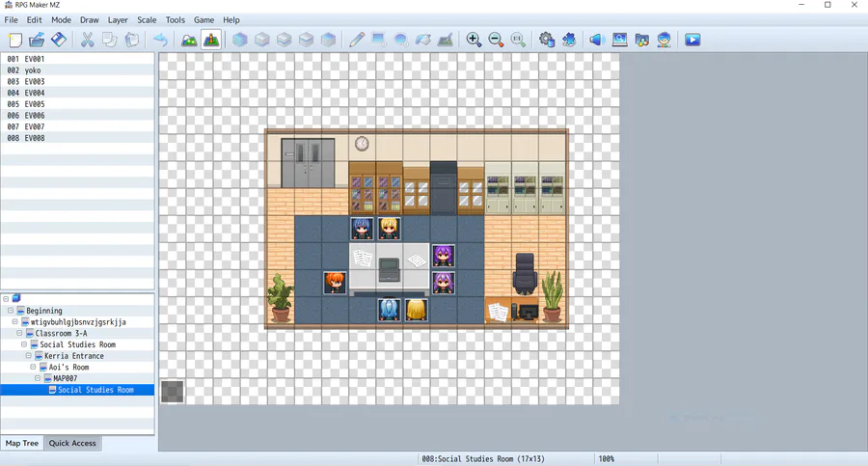The image size is (868, 466).
Task: Select the Pencil drawing tool
Action: [357, 40]
